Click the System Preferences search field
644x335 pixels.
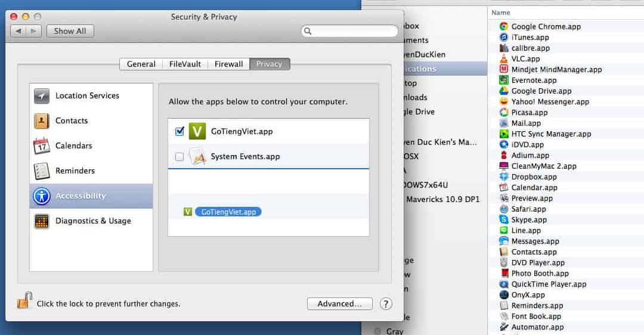[349, 31]
